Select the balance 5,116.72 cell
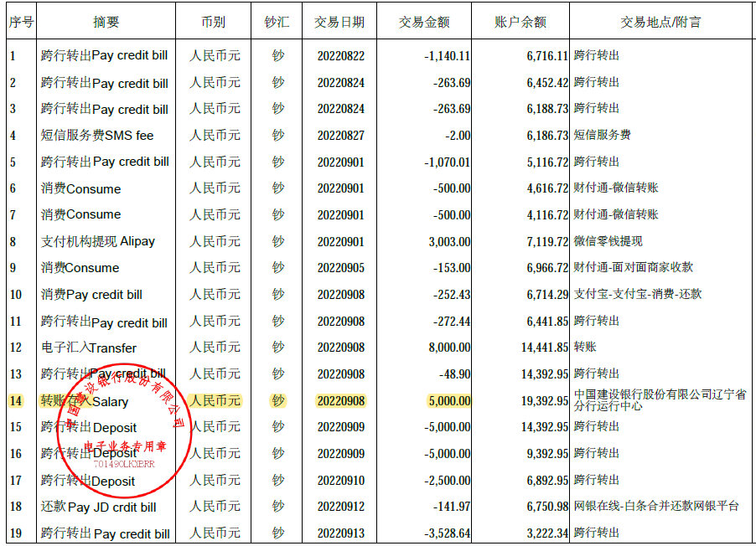 [547, 162]
